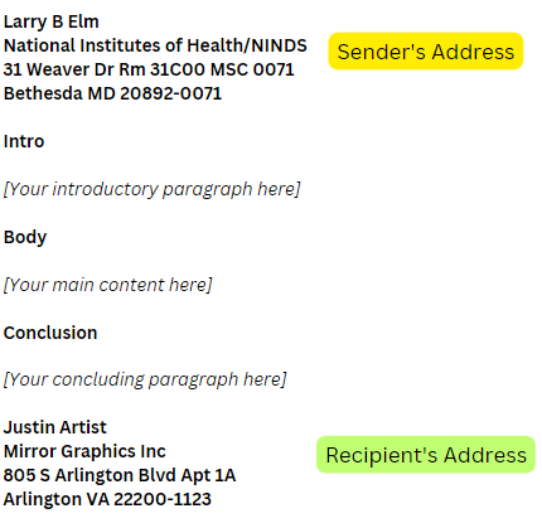Click National Institutes of Health/NINDS line

[x=155, y=46]
